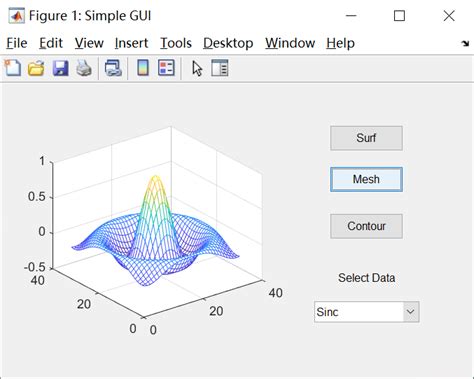Click the Surf button
Screen dimensions: 474x379
click(x=366, y=138)
